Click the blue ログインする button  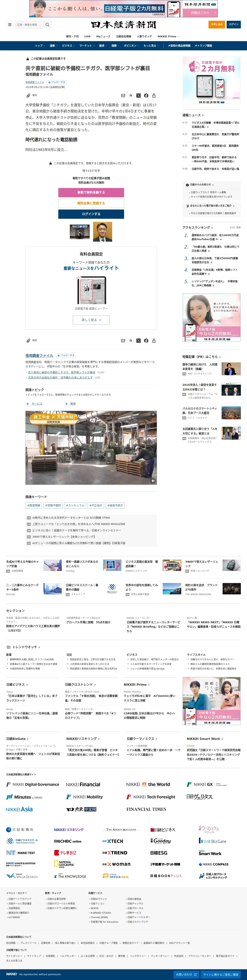[x=91, y=214]
